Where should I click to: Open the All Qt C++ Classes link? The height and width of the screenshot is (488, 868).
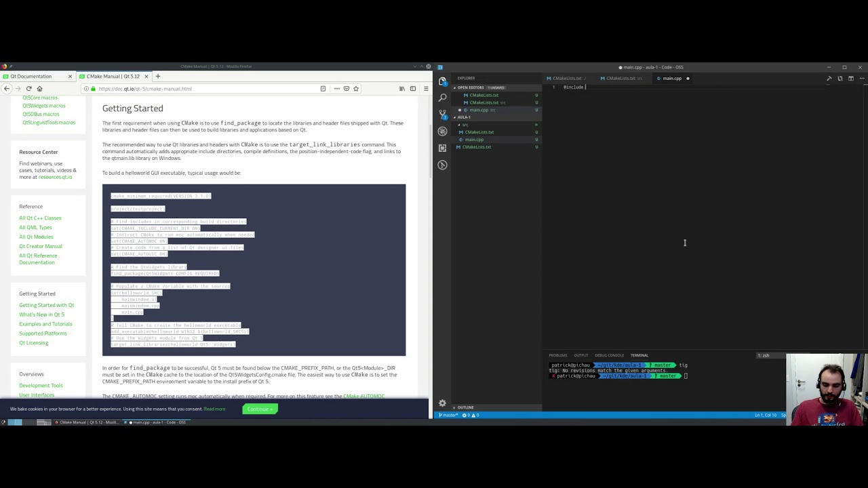40,218
